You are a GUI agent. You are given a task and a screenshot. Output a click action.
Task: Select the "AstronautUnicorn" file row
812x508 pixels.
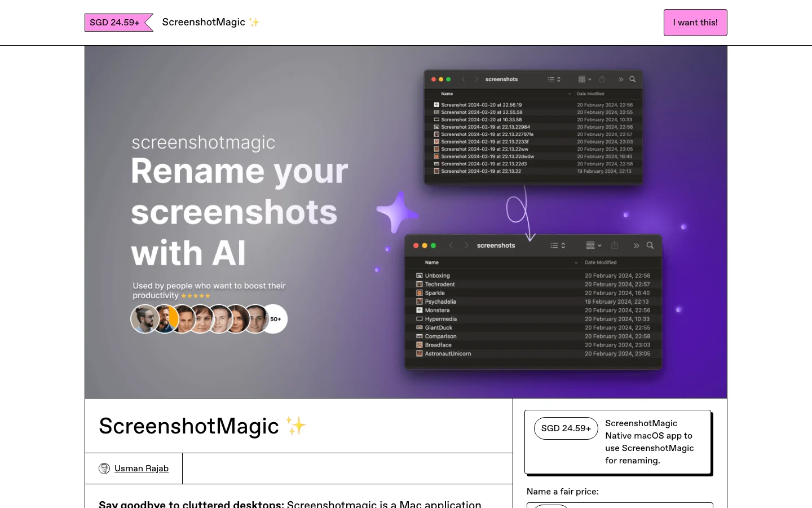pos(533,354)
